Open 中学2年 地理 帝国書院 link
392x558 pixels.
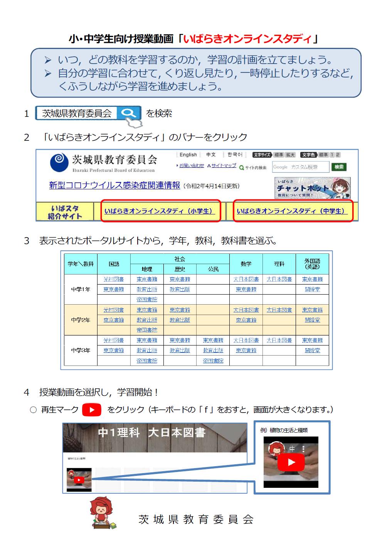point(147,330)
